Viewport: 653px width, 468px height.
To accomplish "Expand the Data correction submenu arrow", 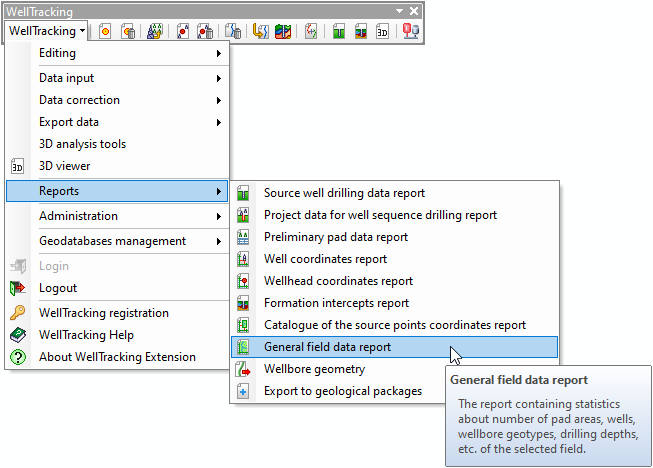I will [x=219, y=100].
